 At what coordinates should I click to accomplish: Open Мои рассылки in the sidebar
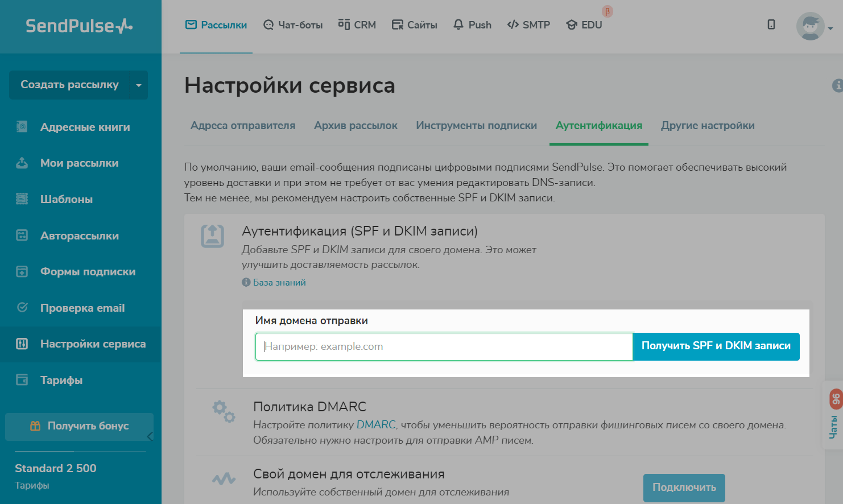pyautogui.click(x=81, y=163)
